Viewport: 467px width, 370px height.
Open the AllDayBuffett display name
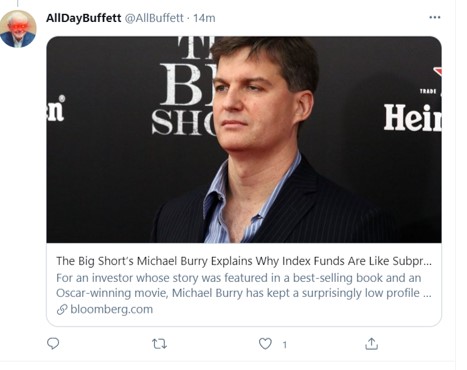83,18
